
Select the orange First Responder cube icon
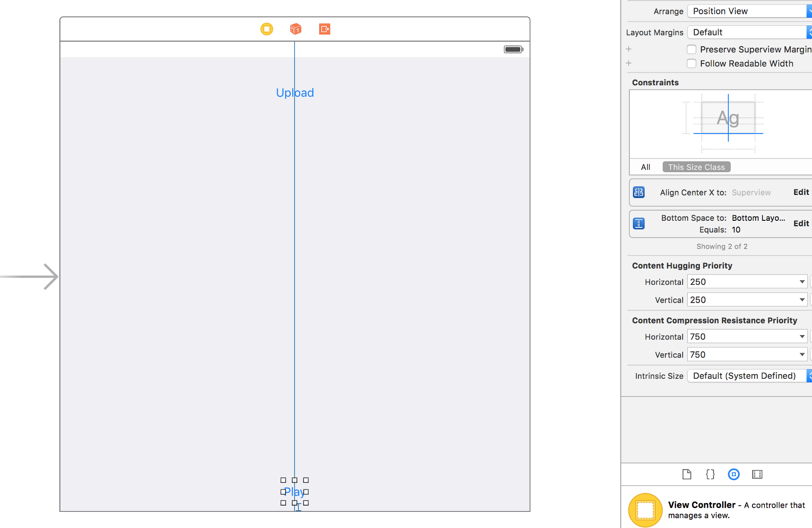[296, 29]
